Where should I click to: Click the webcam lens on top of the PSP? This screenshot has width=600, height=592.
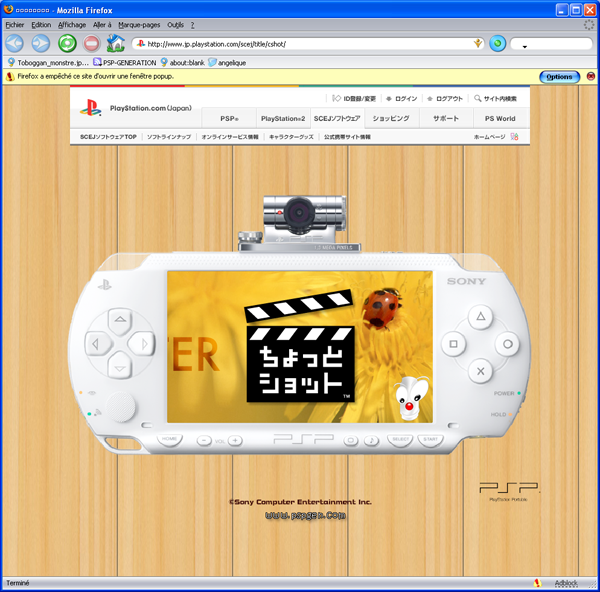tap(299, 212)
